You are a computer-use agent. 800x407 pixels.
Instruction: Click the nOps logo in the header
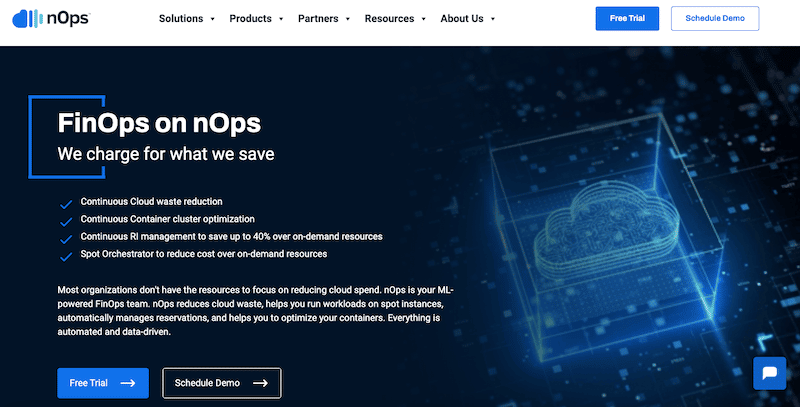click(x=51, y=18)
